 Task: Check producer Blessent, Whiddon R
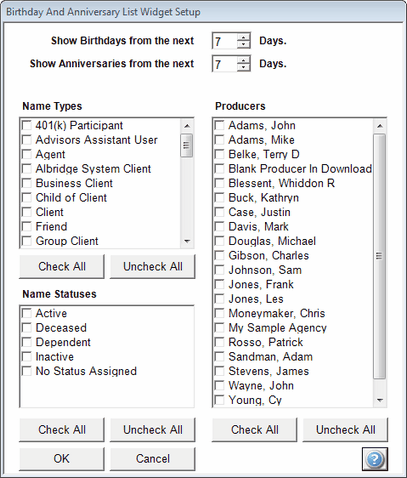219,183
